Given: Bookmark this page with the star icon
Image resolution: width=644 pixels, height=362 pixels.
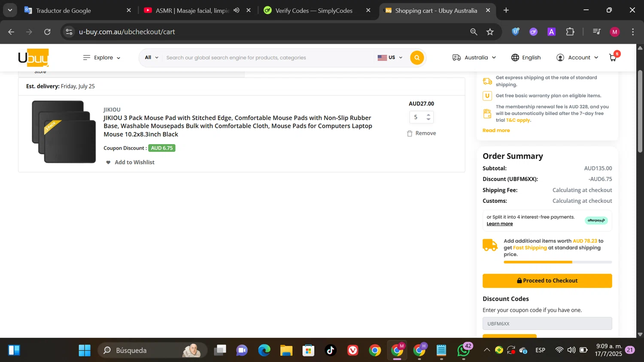Looking at the screenshot, I should pyautogui.click(x=490, y=32).
